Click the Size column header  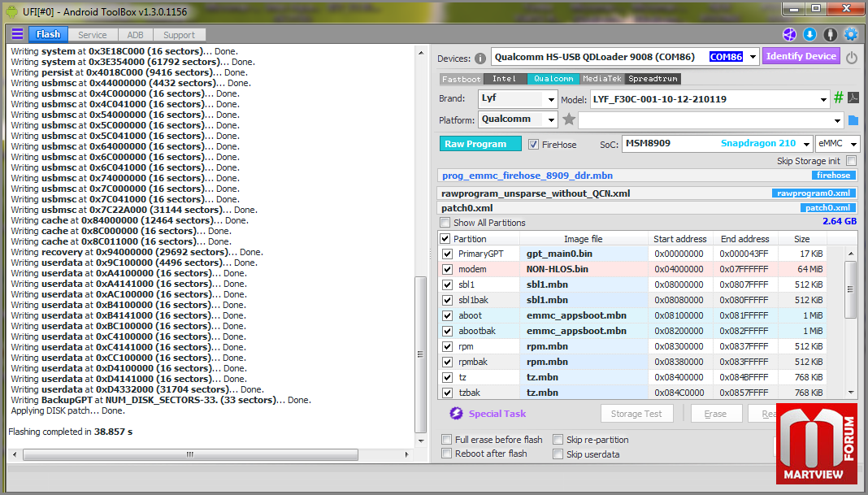801,239
